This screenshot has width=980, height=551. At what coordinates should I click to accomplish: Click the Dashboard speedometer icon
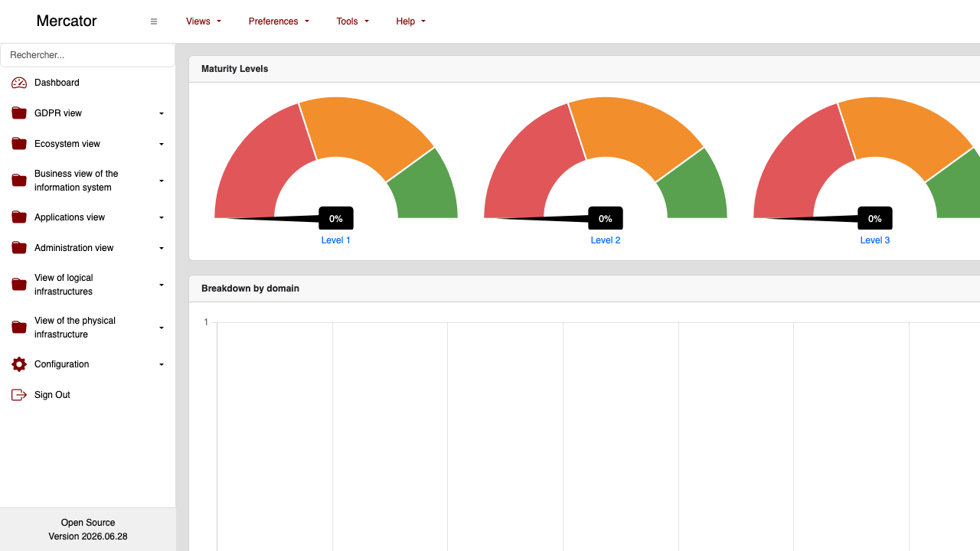tap(19, 83)
